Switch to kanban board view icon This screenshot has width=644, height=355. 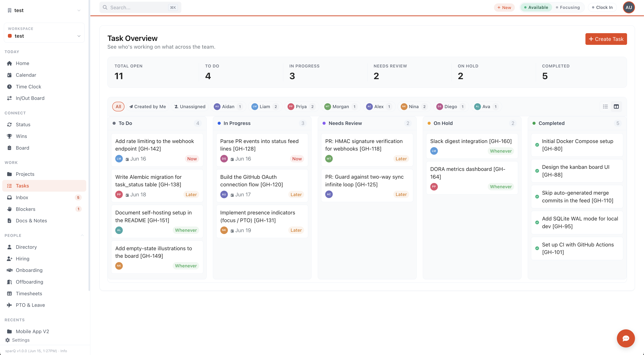pyautogui.click(x=616, y=107)
